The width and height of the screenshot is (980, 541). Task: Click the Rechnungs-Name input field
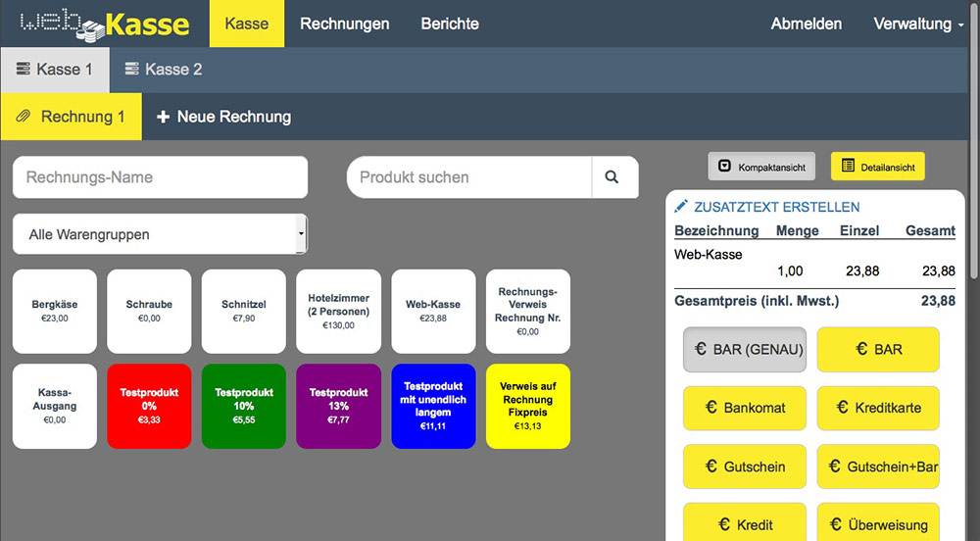pyautogui.click(x=160, y=177)
